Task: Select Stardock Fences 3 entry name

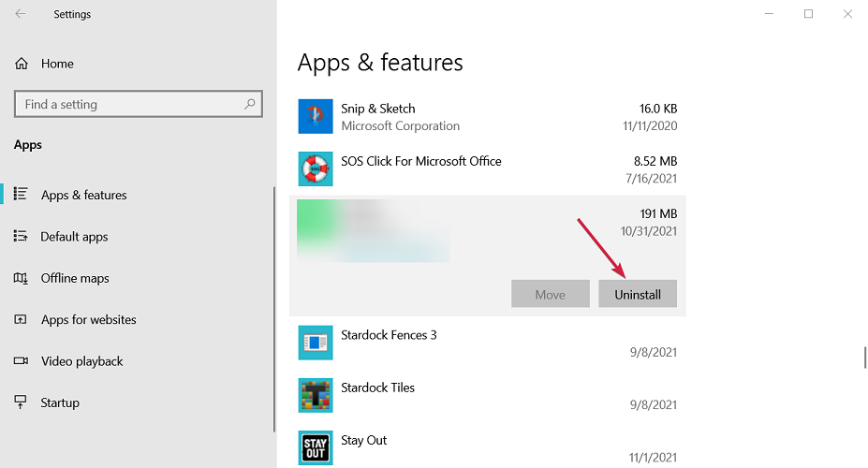Action: click(389, 335)
